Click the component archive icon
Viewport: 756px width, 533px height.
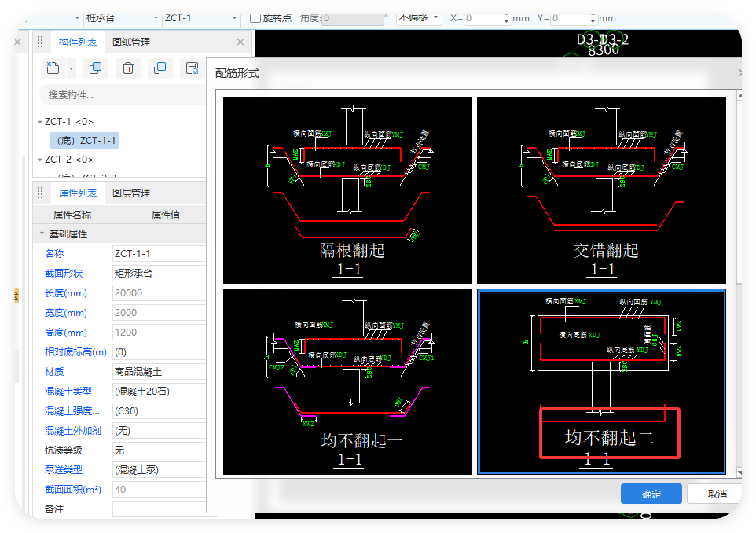193,68
